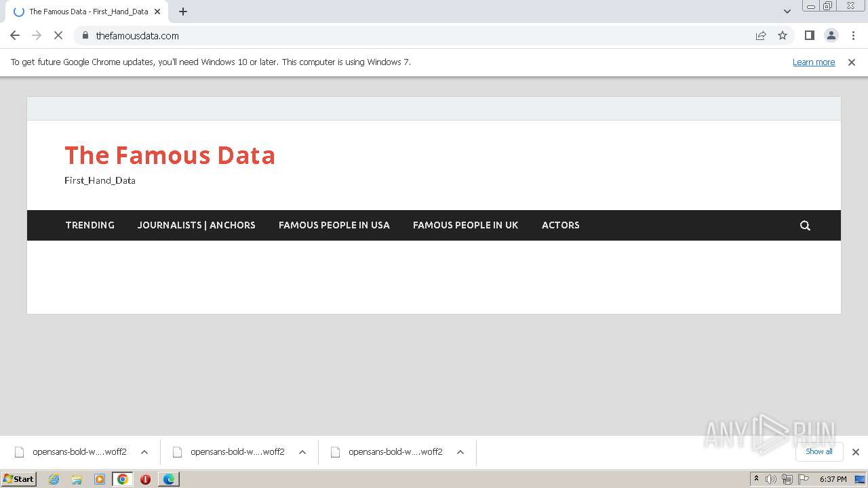Dismiss the Chrome update notification bar

852,62
